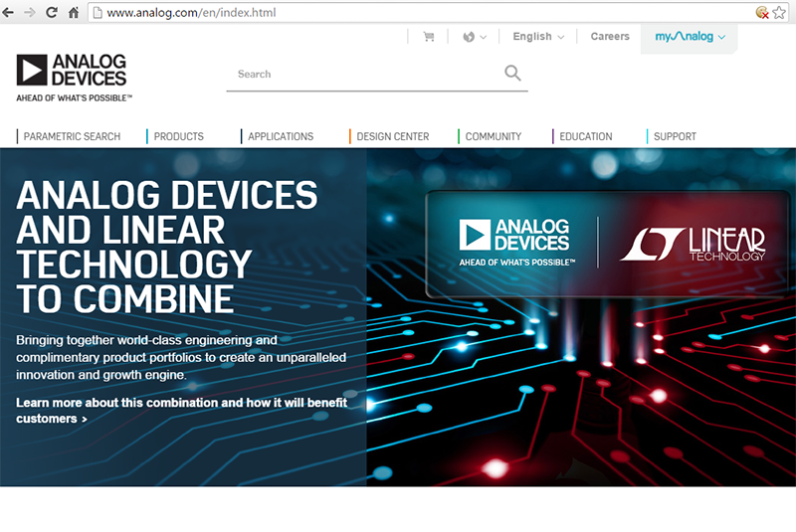Click the 'Analog Devices and Linear Technology to Combine' headline
Image resolution: width=796 pixels, height=532 pixels.
[166, 247]
